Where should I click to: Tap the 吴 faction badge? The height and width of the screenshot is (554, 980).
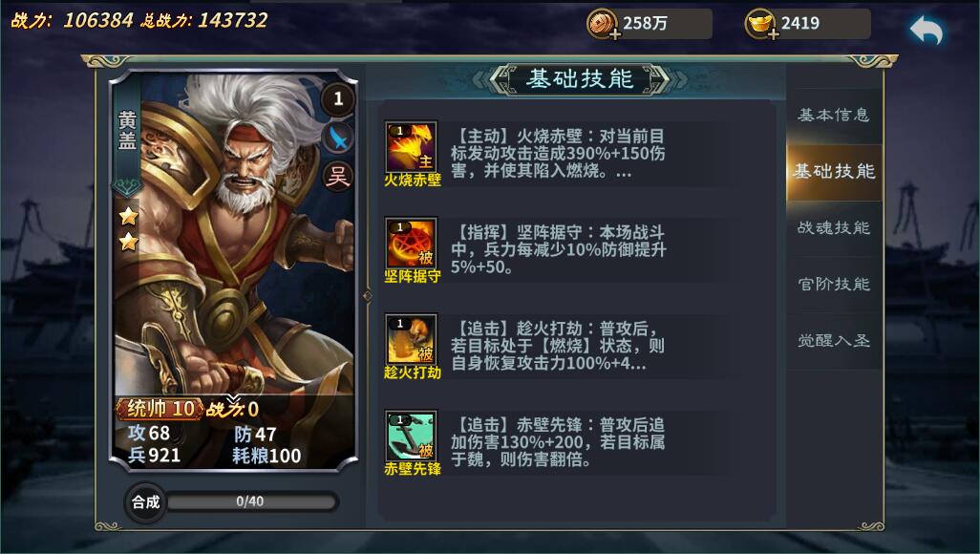coord(337,177)
